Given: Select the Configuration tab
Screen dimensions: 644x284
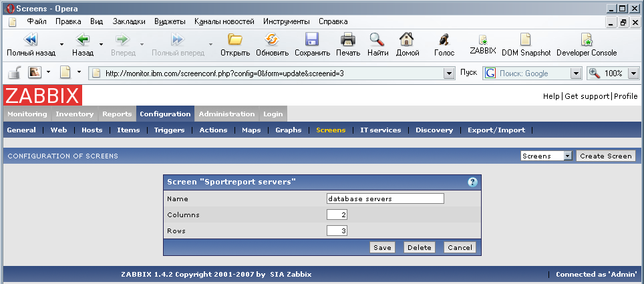Looking at the screenshot, I should pyautogui.click(x=165, y=114).
